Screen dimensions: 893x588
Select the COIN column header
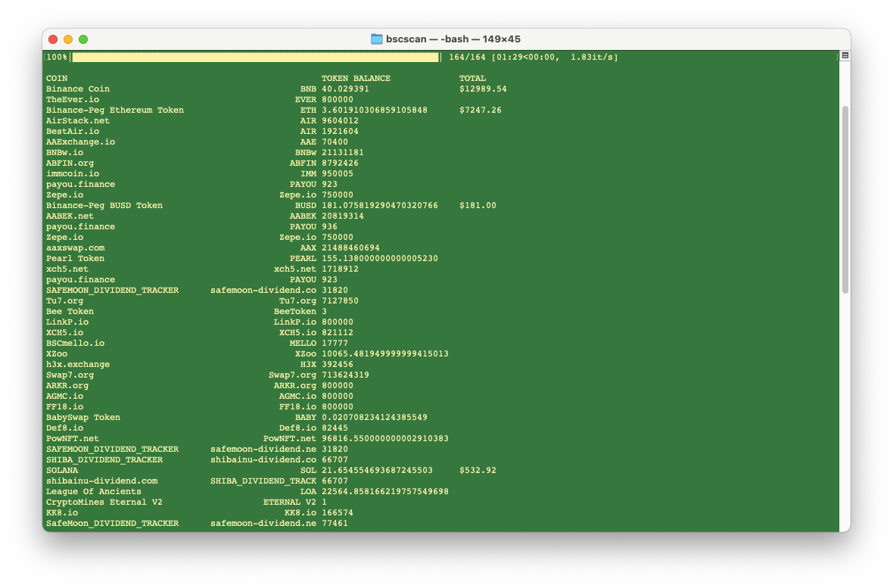pyautogui.click(x=57, y=79)
